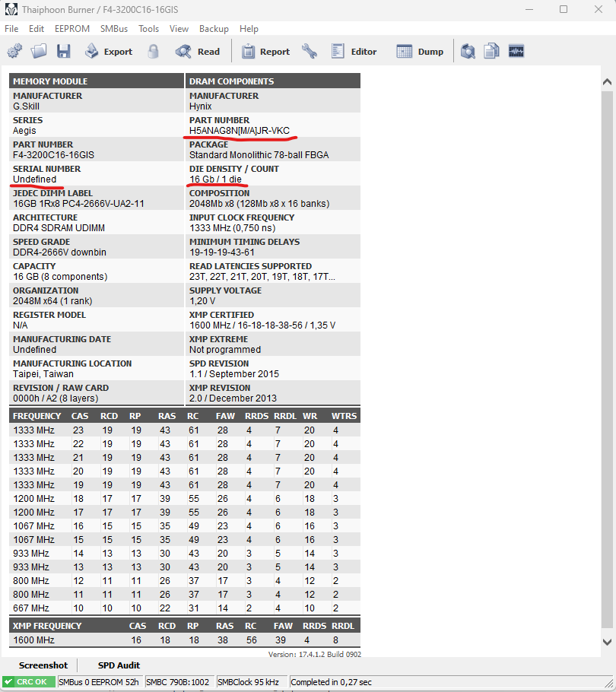This screenshot has height=692, width=616.
Task: Open the Editor toolbar button
Action: click(x=354, y=51)
